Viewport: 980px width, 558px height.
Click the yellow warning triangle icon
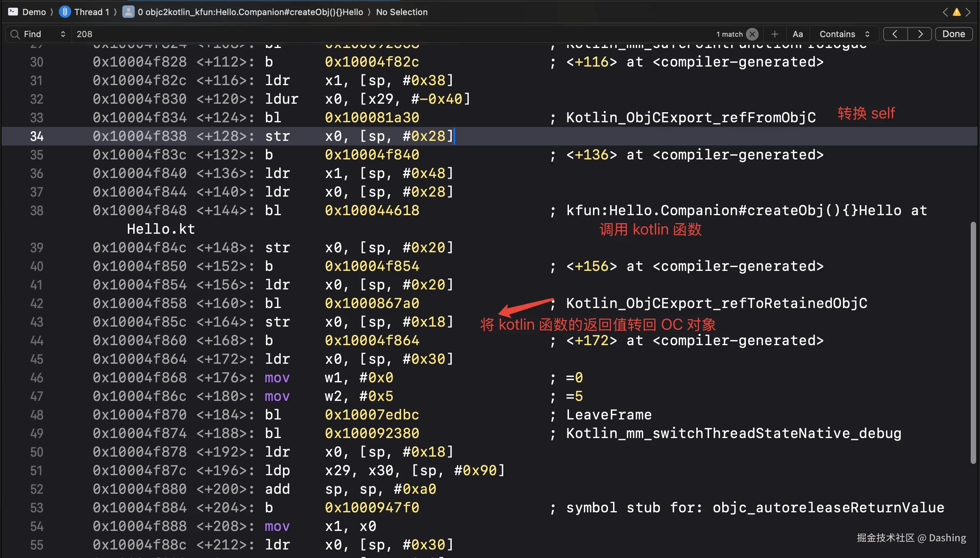[956, 12]
